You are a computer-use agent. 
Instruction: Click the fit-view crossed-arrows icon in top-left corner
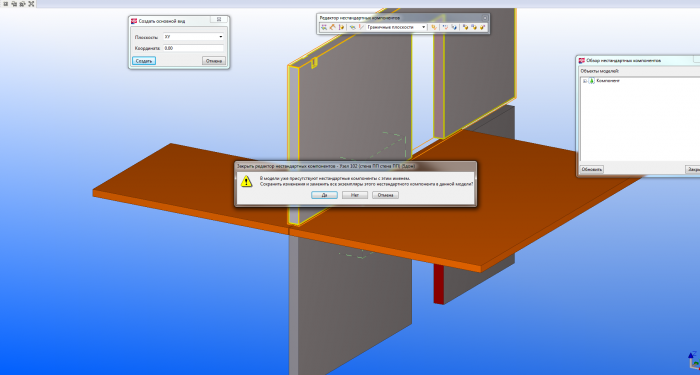(x=31, y=4)
